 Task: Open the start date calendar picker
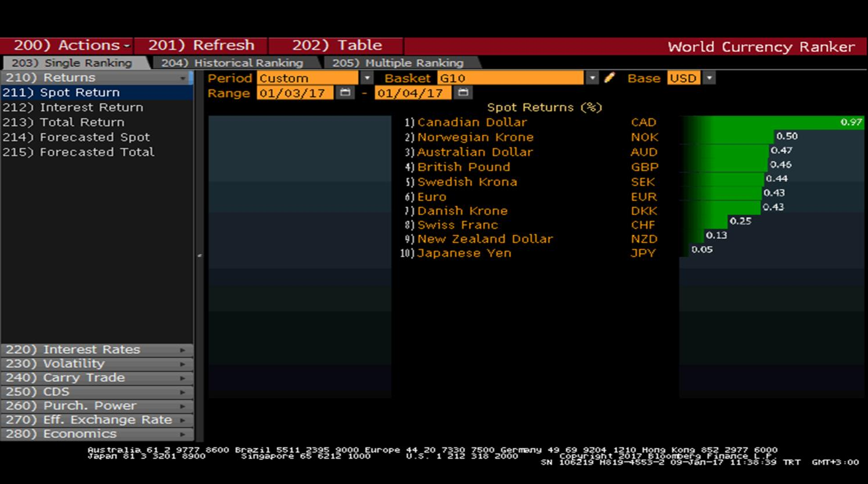[x=345, y=92]
